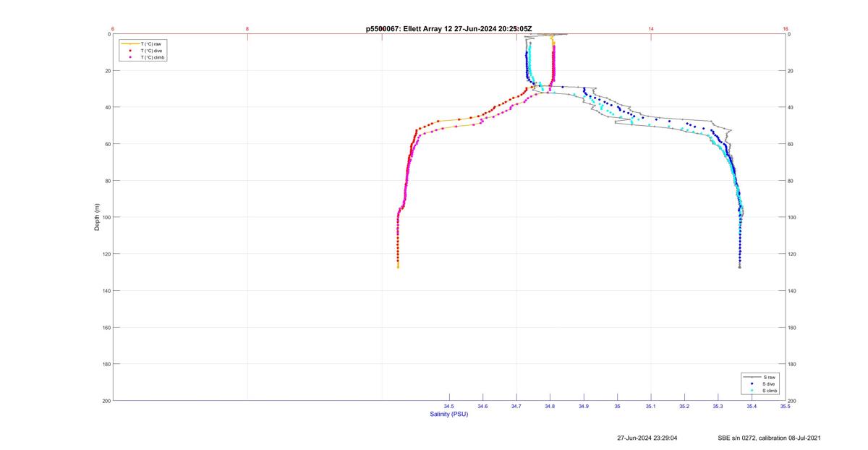Click the red 14 temperature tick label
The width and height of the screenshot is (868, 450).
pyautogui.click(x=651, y=29)
